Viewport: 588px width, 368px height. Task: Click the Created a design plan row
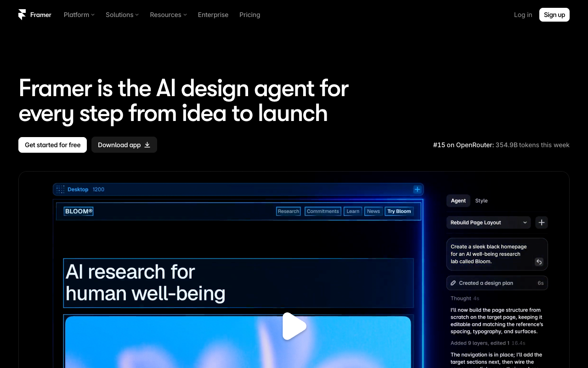click(497, 283)
